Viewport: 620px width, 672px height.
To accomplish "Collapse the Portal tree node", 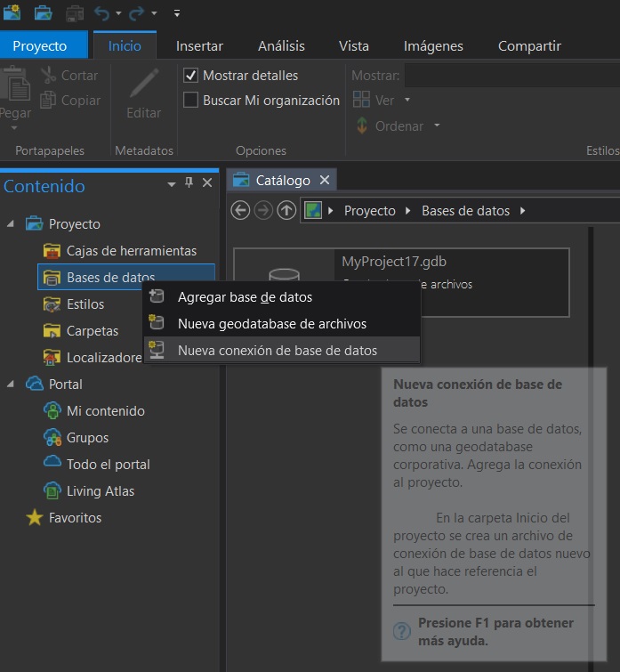I will [x=11, y=384].
